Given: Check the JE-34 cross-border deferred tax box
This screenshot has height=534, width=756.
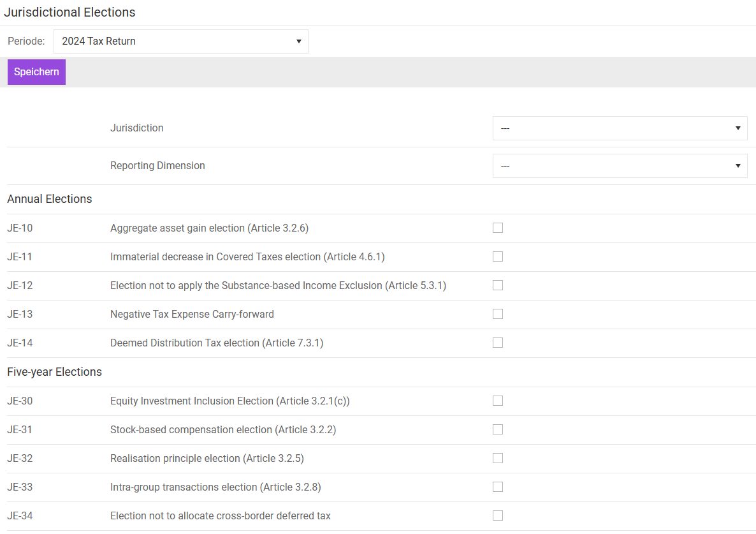Looking at the screenshot, I should [498, 516].
